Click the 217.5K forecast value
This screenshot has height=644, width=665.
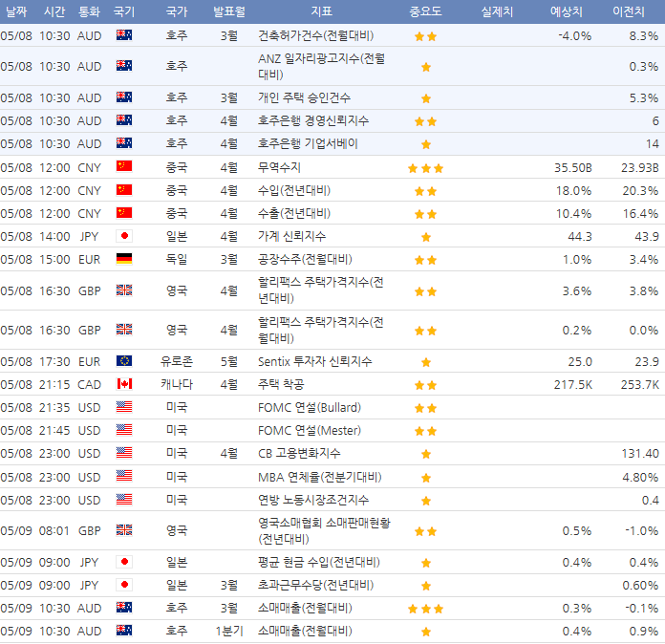tap(573, 384)
